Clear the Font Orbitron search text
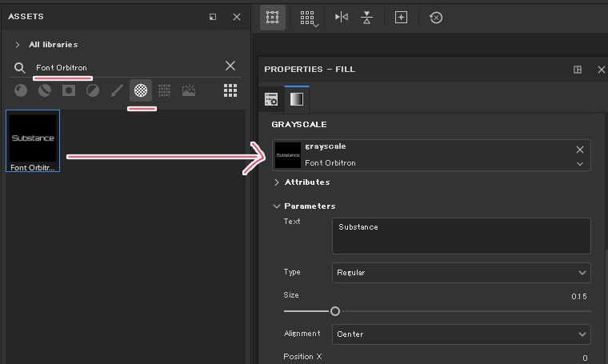The height and width of the screenshot is (364, 608). tap(230, 66)
